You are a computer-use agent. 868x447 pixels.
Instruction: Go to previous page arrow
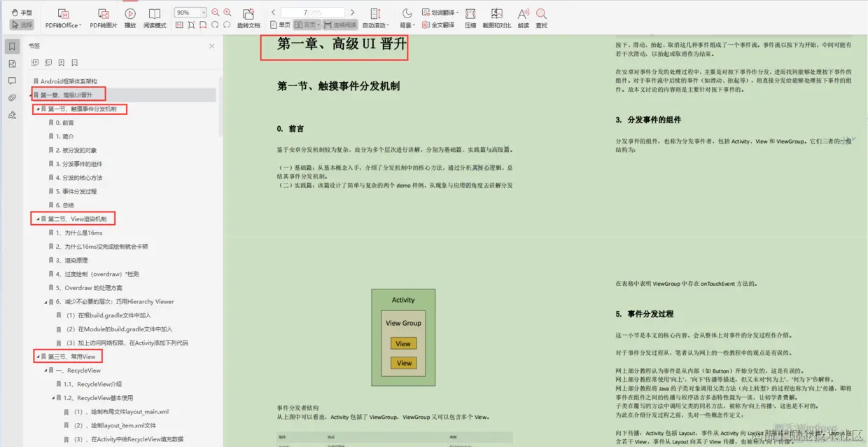pos(273,13)
